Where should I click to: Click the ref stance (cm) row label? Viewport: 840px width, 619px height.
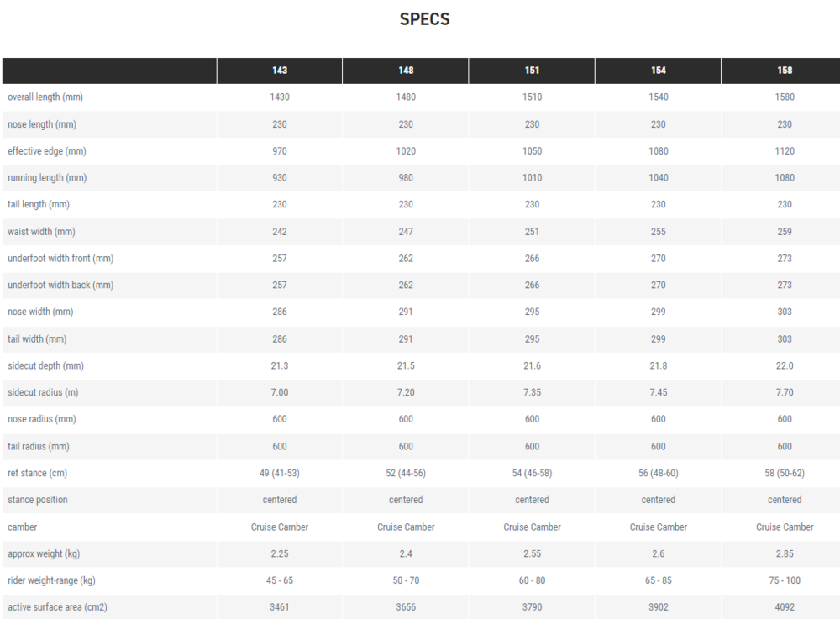click(x=38, y=473)
